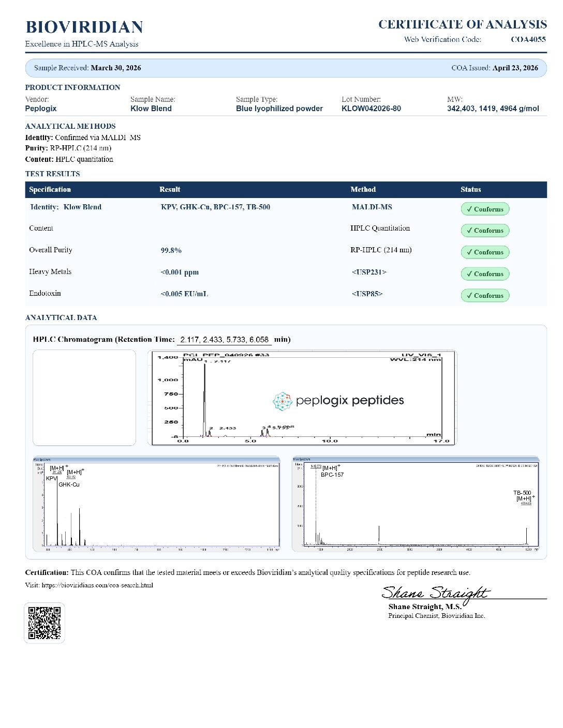Click the BIOVIRIDIAN logo heading

(84, 27)
